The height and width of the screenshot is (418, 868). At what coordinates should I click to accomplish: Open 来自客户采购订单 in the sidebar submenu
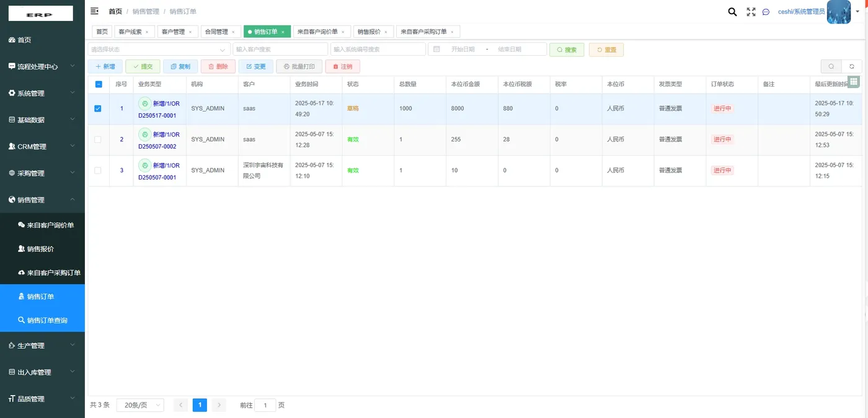(x=42, y=272)
